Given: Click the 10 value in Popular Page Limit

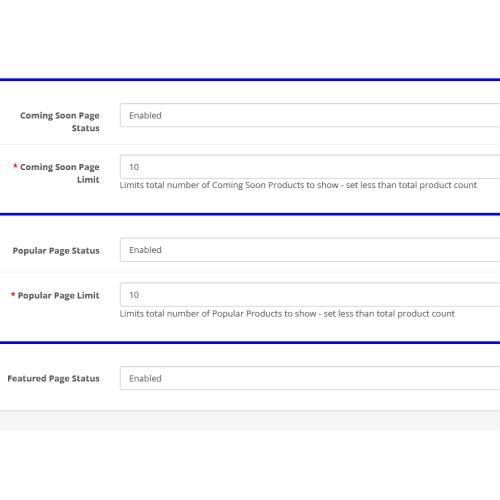Looking at the screenshot, I should point(134,295).
